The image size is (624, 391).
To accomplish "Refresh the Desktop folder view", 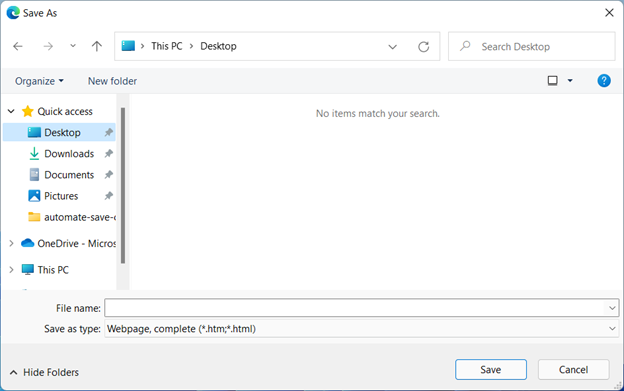I will [423, 47].
